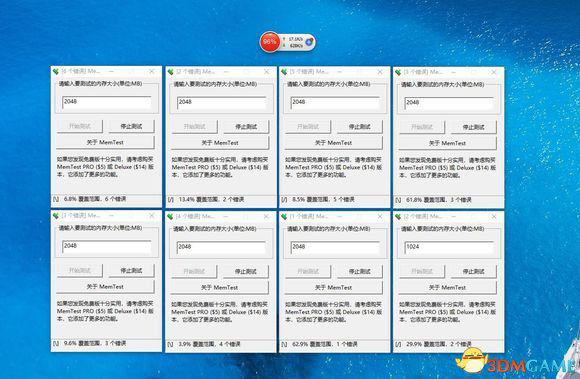Viewport: 580px width, 379px height.
Task: Click the memory size field showing 1024
Action: (449, 247)
